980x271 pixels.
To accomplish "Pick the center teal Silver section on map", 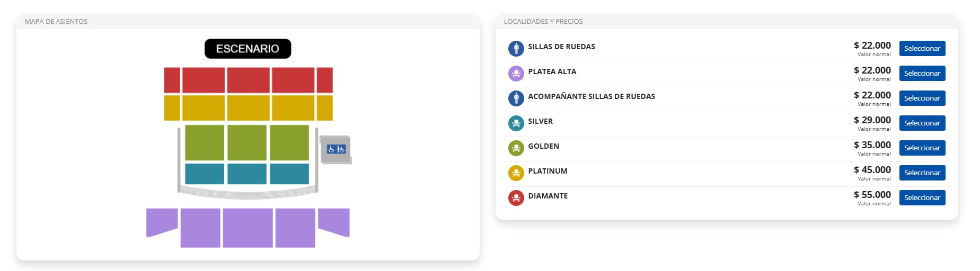I will (247, 174).
